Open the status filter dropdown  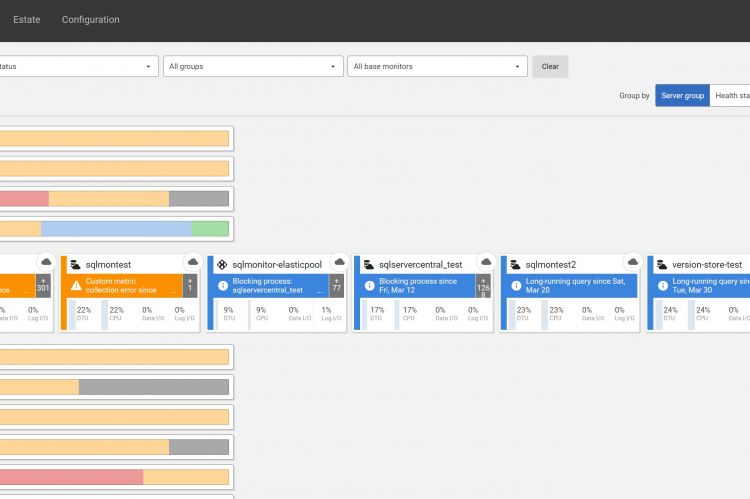[78, 67]
